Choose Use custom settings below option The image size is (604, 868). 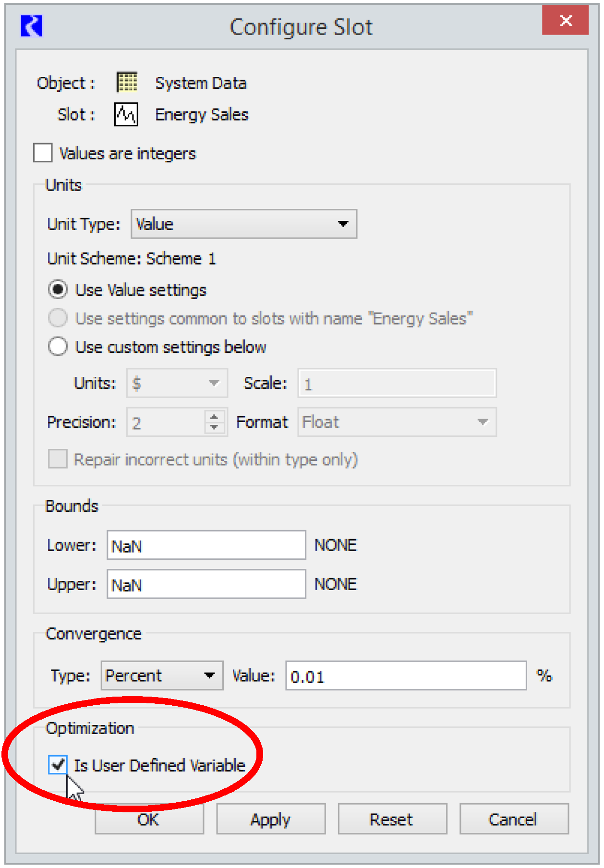[x=58, y=346]
